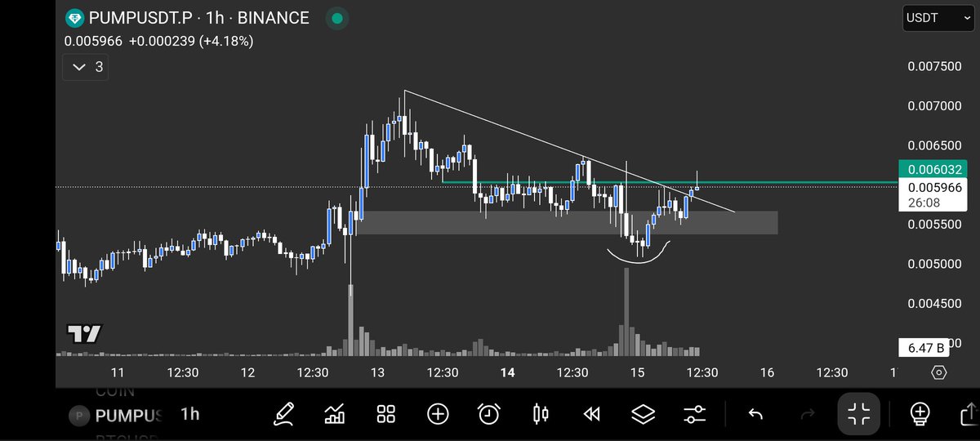The width and height of the screenshot is (980, 441).
Task: Undo the last action with the arrow icon
Action: point(755,414)
